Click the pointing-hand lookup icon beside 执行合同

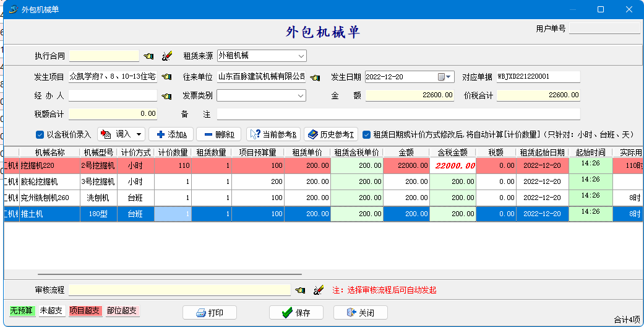point(148,56)
